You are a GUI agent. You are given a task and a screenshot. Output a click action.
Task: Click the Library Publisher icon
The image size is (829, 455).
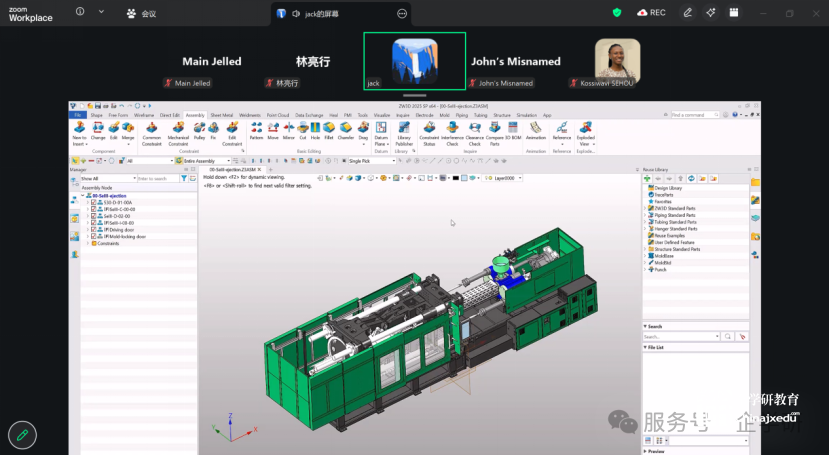pyautogui.click(x=404, y=132)
